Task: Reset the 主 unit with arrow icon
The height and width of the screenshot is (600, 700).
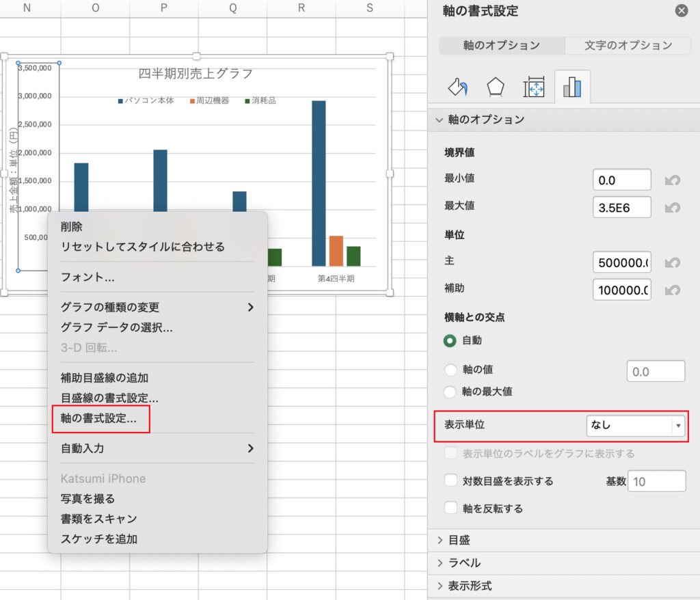Action: click(x=672, y=262)
